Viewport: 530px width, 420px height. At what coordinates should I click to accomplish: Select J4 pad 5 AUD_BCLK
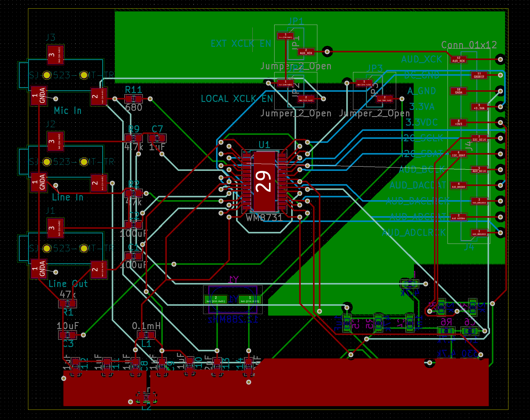point(479,170)
